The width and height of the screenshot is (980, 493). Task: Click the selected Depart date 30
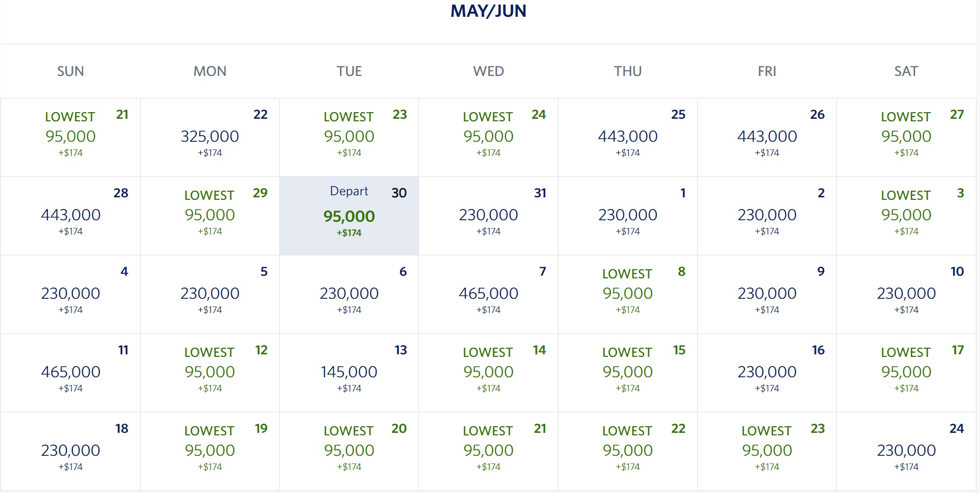(349, 216)
